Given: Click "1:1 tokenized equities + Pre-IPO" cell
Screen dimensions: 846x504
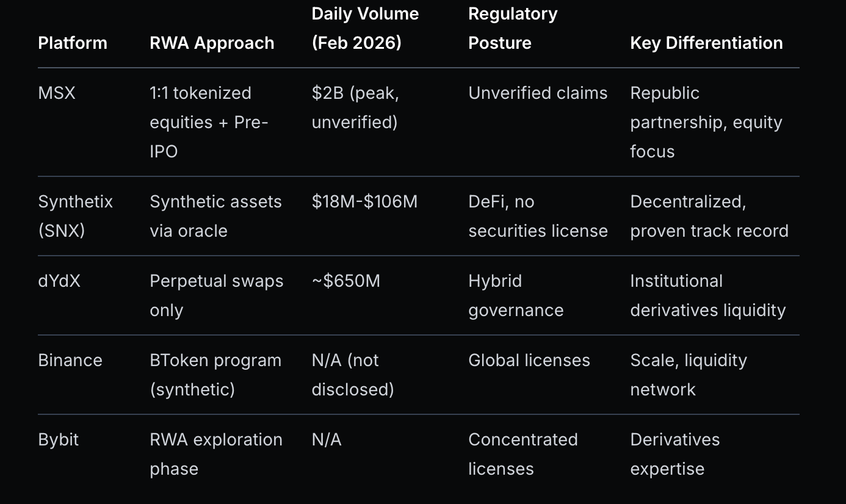Looking at the screenshot, I should tap(209, 122).
